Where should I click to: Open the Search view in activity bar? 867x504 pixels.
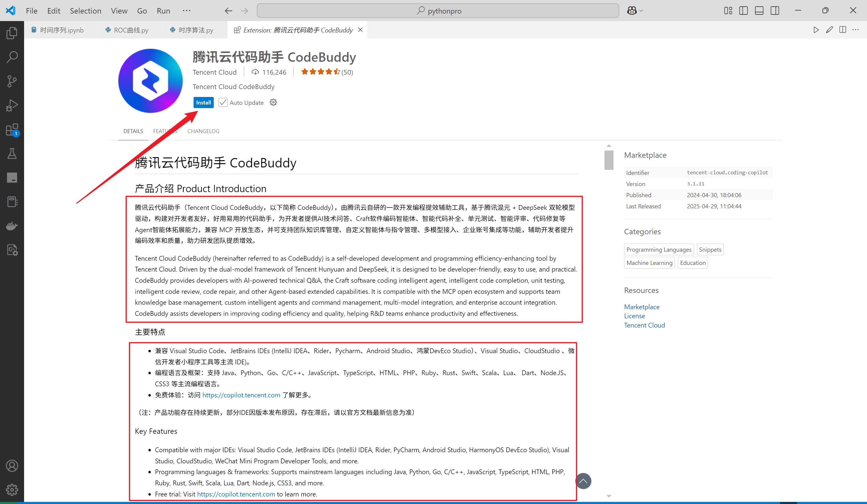point(12,57)
